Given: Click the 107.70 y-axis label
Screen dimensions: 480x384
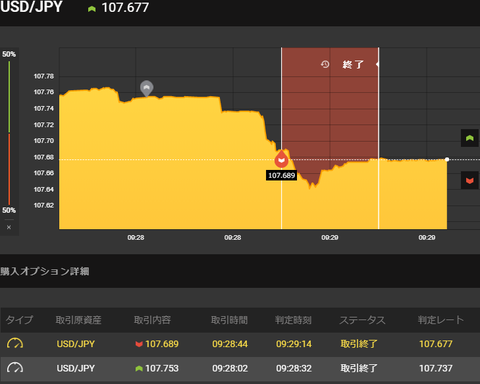Looking at the screenshot, I should tap(44, 140).
